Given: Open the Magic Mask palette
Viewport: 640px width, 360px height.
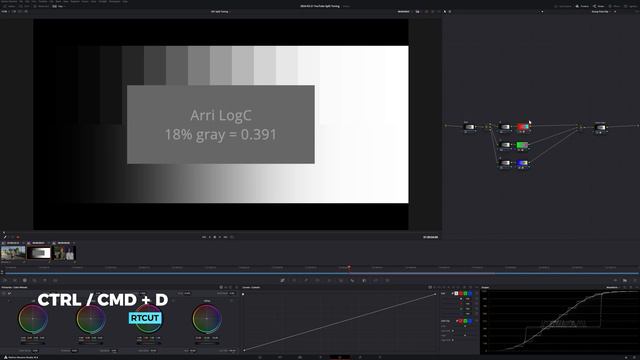Looking at the screenshot, I should pyautogui.click(x=341, y=280).
